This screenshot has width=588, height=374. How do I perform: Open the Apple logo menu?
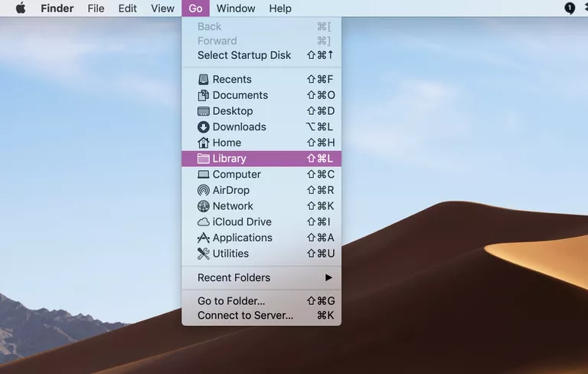tap(21, 8)
